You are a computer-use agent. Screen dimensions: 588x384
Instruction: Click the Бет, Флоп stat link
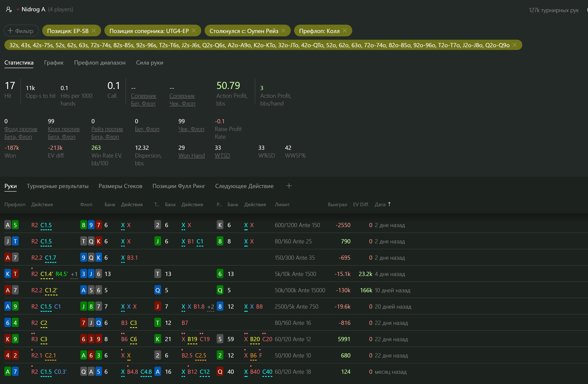(147, 129)
